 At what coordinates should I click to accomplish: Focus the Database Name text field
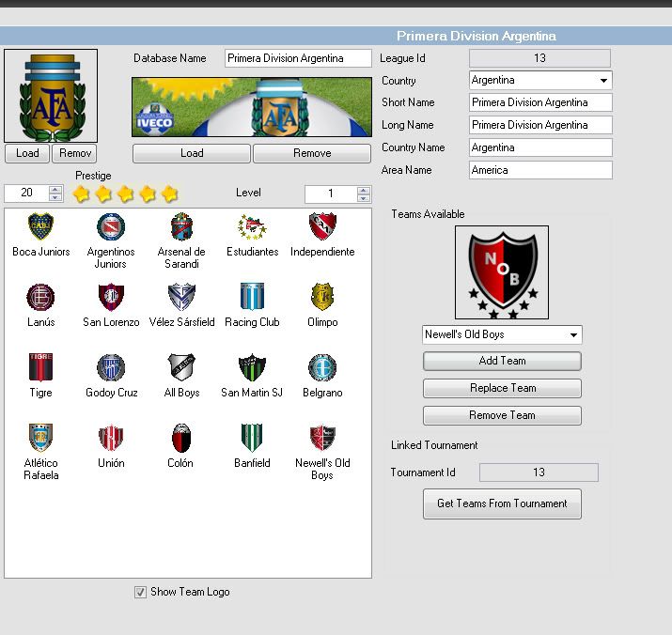298,58
